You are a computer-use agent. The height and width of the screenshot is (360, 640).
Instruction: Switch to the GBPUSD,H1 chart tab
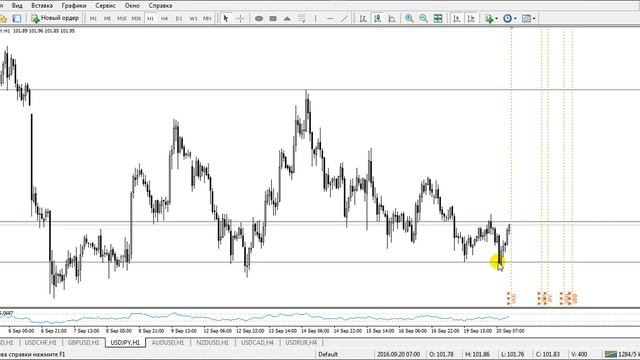(83, 342)
